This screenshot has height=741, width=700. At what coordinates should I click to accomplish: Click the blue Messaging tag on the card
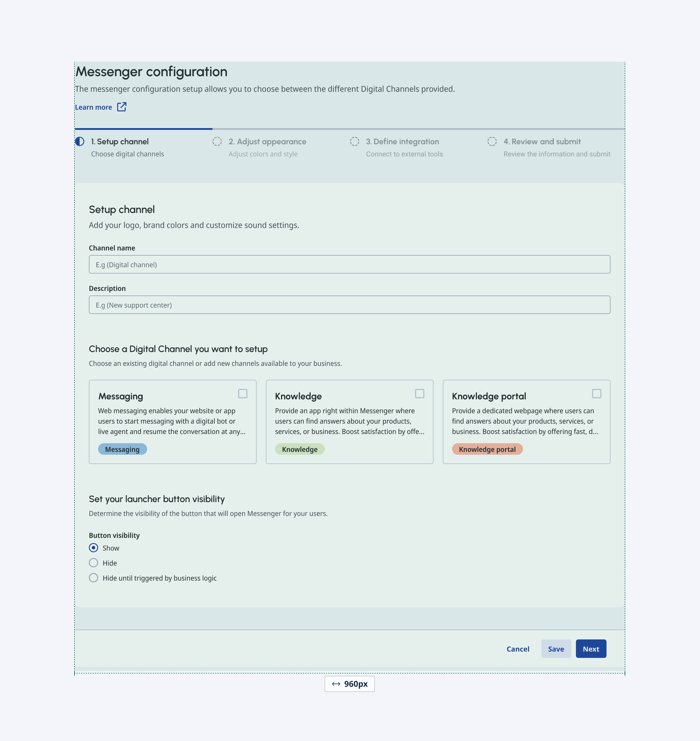pos(122,449)
